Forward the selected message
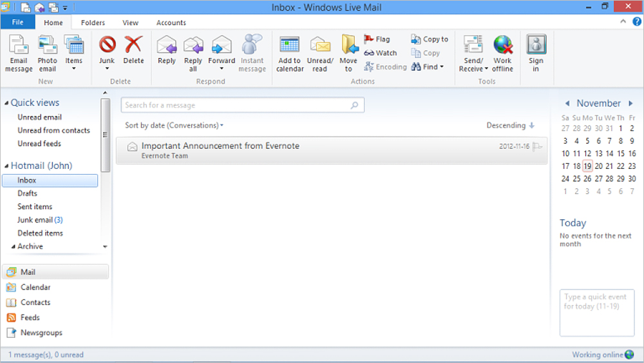The image size is (644, 363). pyautogui.click(x=222, y=54)
